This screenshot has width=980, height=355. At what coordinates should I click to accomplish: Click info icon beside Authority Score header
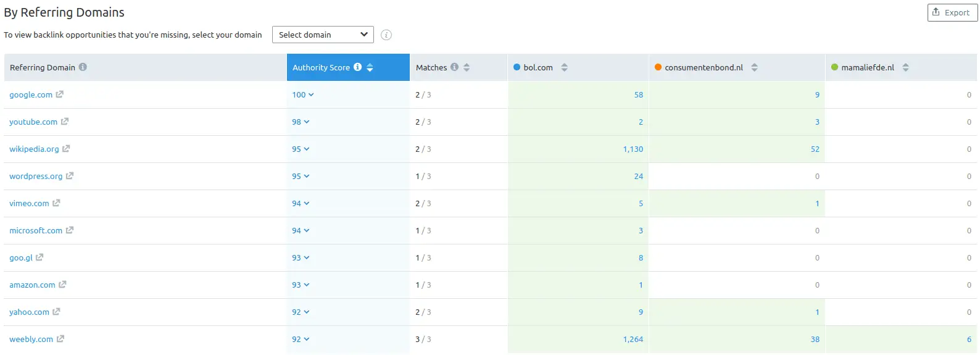tap(357, 67)
